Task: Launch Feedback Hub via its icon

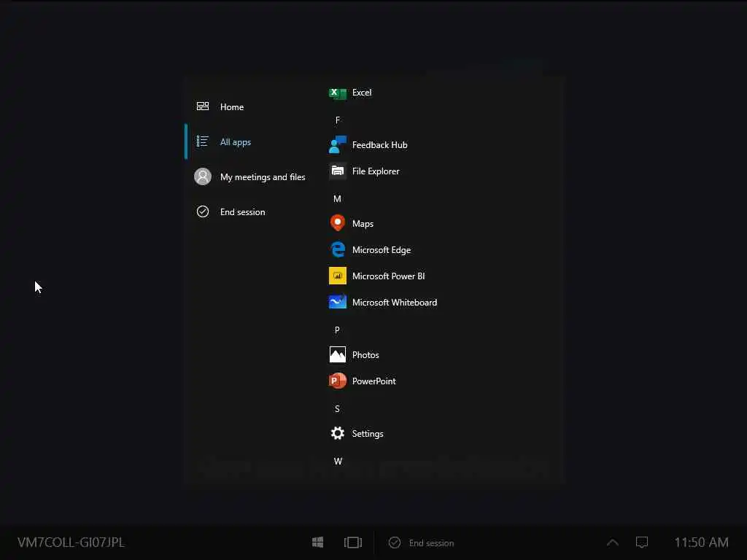Action: [337, 145]
